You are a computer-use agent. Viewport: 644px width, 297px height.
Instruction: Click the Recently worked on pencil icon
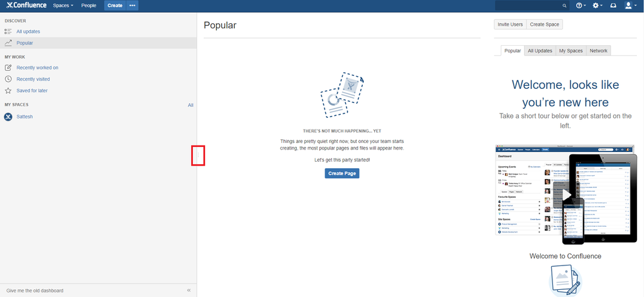pyautogui.click(x=8, y=67)
